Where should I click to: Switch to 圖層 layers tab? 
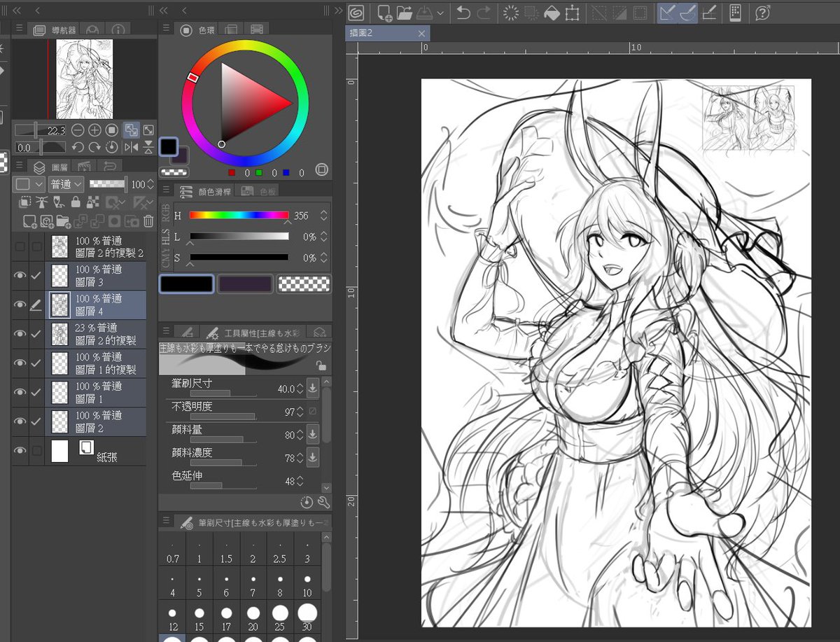pos(50,167)
